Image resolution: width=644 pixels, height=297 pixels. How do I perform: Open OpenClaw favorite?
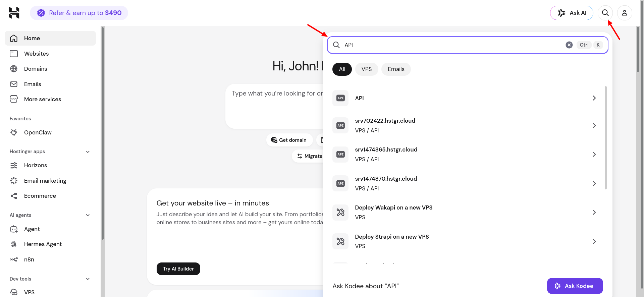[x=50, y=132]
